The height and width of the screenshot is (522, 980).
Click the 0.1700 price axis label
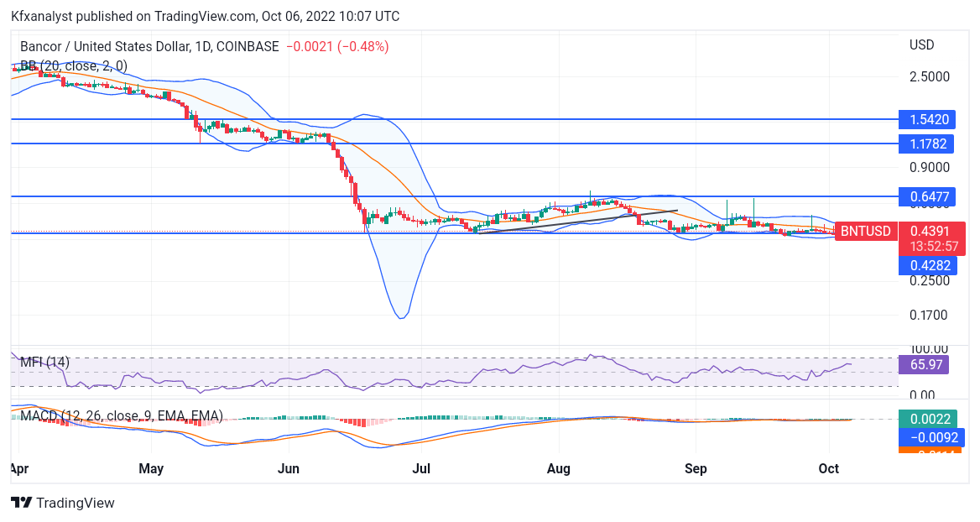tap(930, 315)
